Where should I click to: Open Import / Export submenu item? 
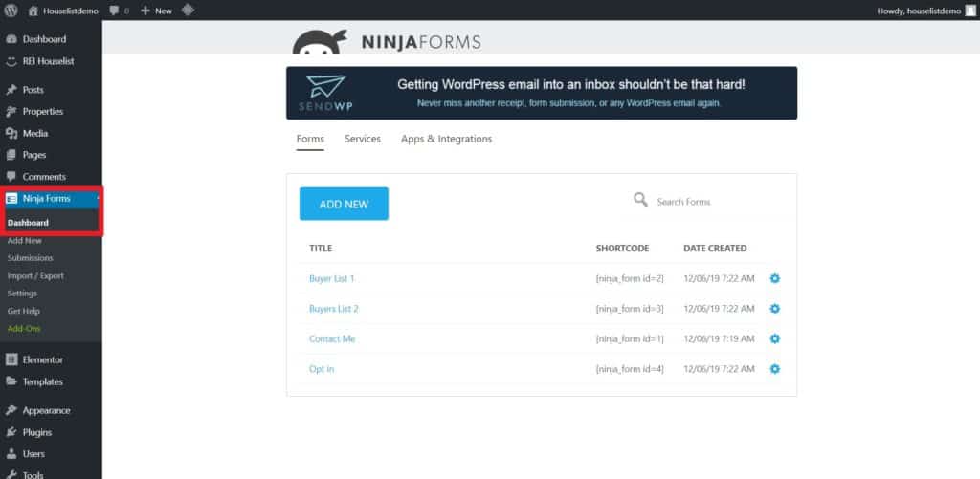coord(35,275)
